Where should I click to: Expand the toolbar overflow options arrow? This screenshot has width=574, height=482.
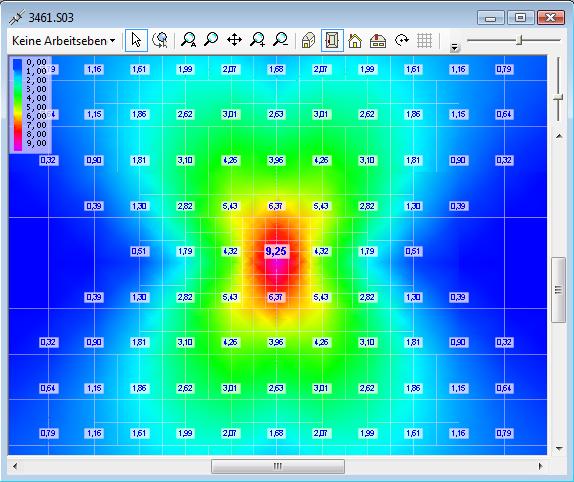click(454, 47)
